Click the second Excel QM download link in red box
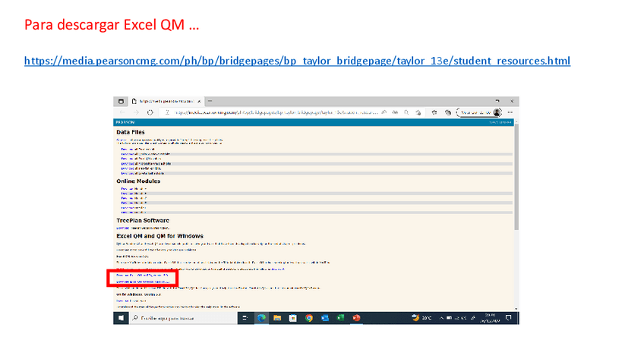This screenshot has height=362, width=644. click(143, 282)
